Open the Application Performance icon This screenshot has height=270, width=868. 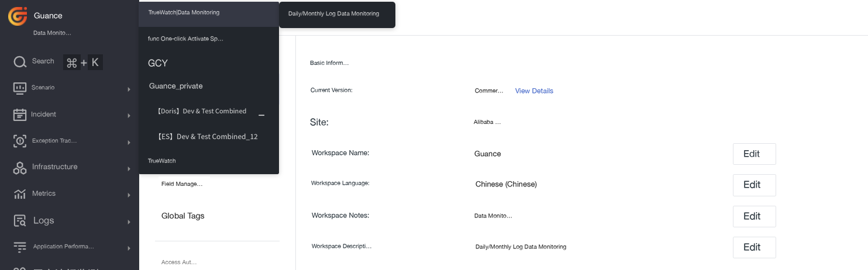(x=20, y=247)
